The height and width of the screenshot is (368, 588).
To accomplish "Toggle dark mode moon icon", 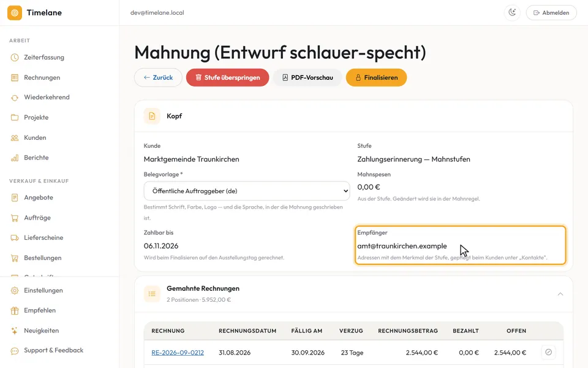I will [x=512, y=13].
